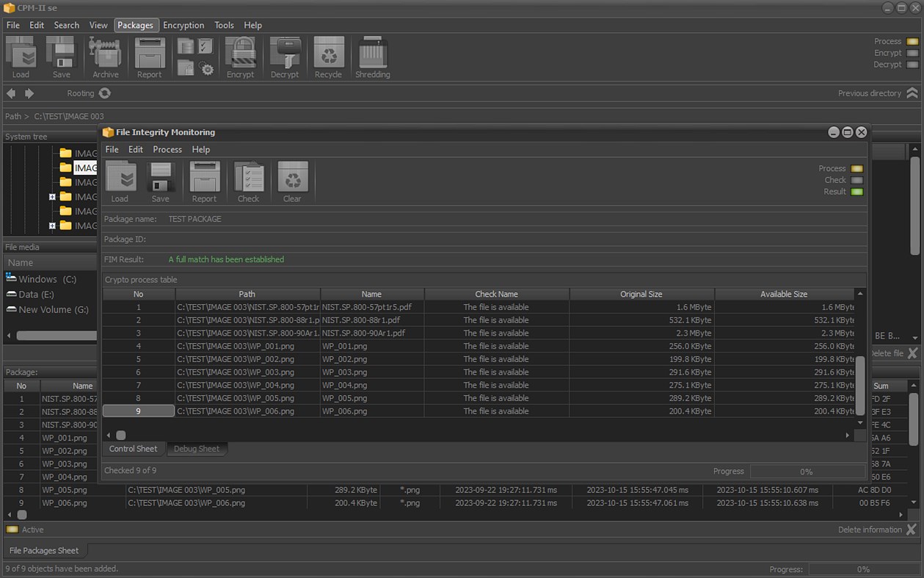This screenshot has width=924, height=578.
Task: Toggle the FIM Check indicator light
Action: point(857,180)
